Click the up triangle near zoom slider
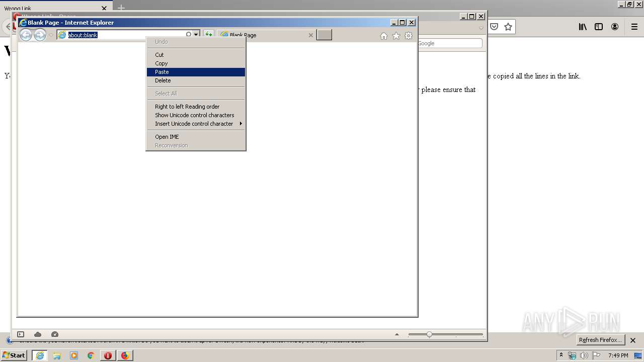644x362 pixels. tap(397, 334)
